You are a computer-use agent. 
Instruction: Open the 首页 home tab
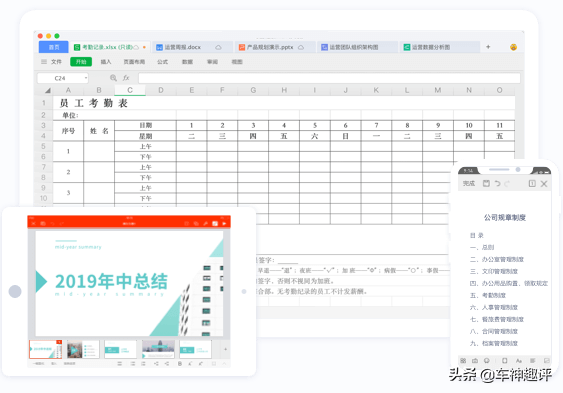[x=53, y=47]
